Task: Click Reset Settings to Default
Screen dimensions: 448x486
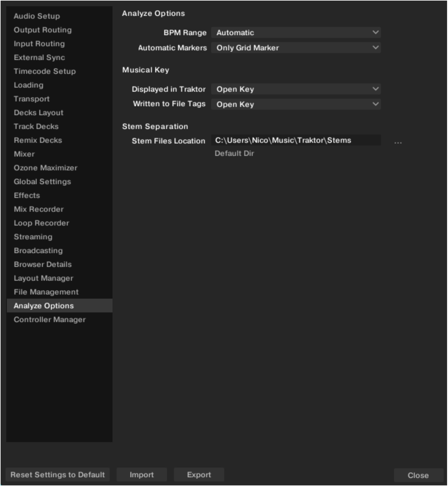Action: [58, 475]
